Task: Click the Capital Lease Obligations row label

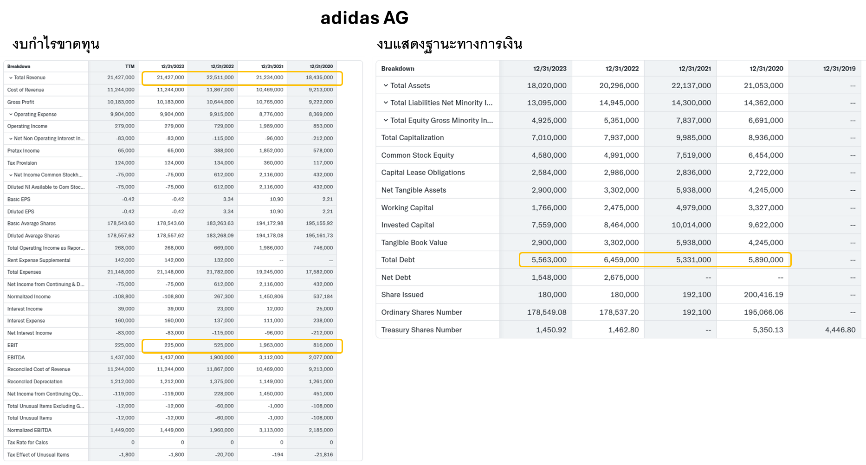Action: 423,172
